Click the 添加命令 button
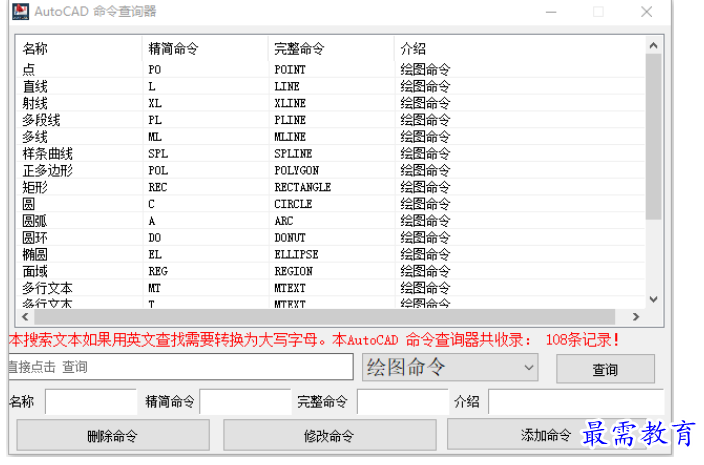Image resolution: width=704 pixels, height=465 pixels. (546, 434)
